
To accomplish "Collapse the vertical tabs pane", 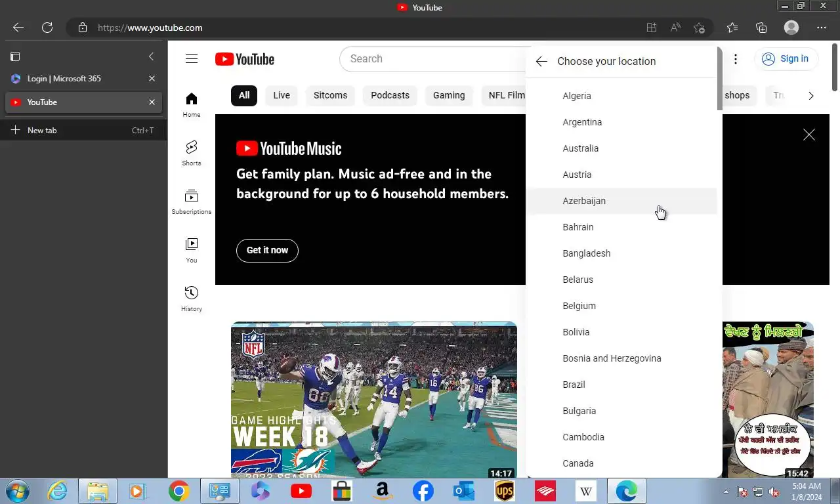I will (151, 56).
